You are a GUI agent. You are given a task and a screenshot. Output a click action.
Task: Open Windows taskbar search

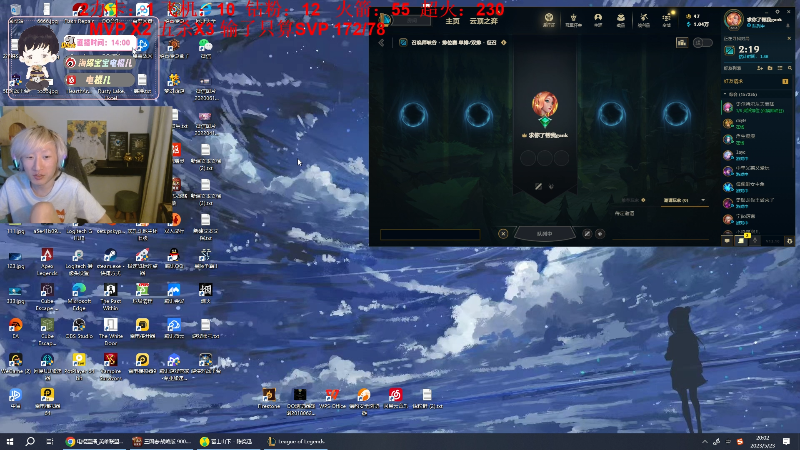pos(30,441)
